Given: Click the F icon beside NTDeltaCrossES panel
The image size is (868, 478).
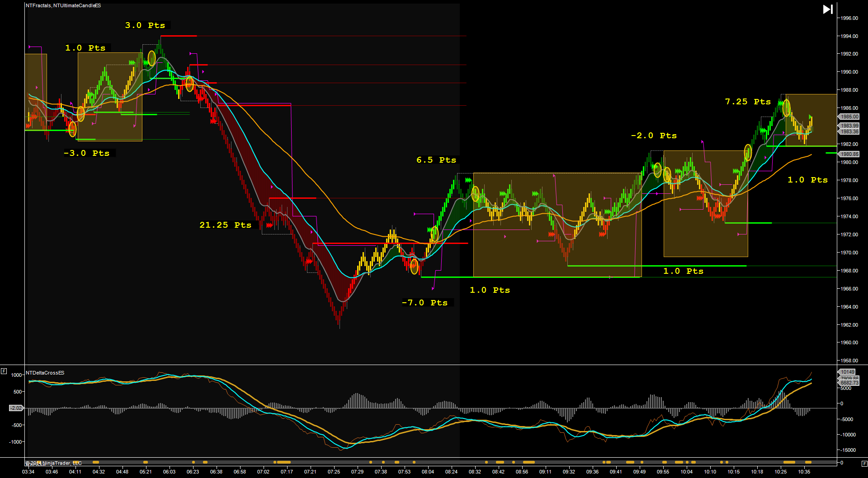Looking at the screenshot, I should (4, 371).
